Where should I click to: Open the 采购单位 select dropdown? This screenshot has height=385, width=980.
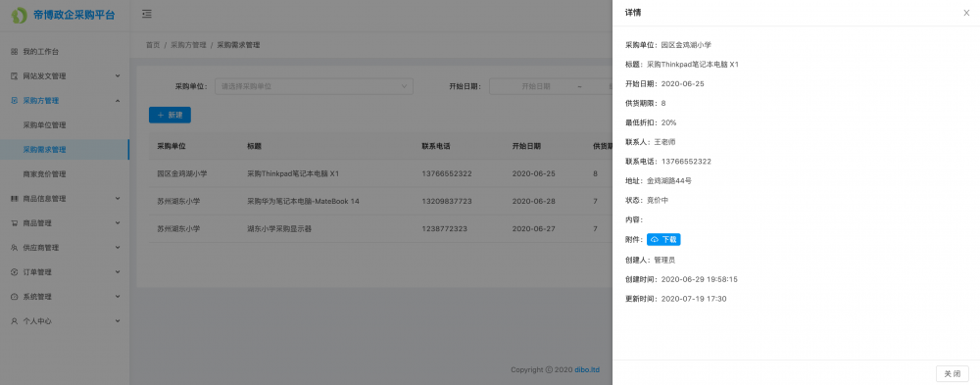click(x=314, y=86)
